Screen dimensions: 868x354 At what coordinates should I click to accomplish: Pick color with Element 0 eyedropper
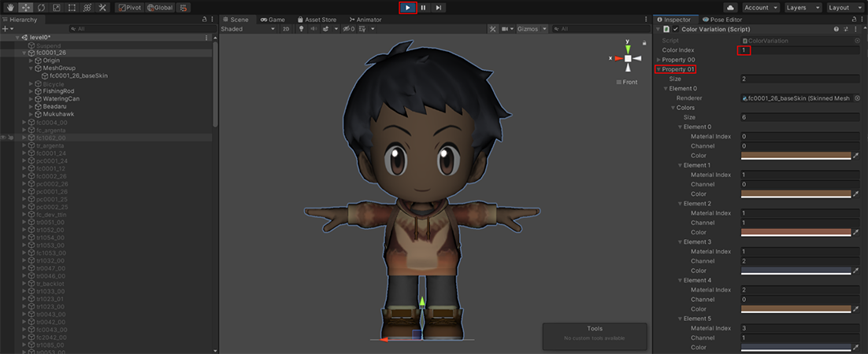pos(856,156)
